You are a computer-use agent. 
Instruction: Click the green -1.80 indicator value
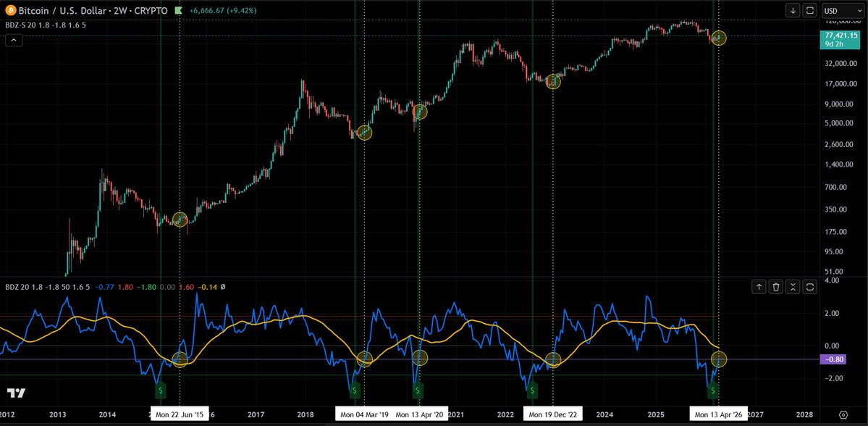point(147,287)
